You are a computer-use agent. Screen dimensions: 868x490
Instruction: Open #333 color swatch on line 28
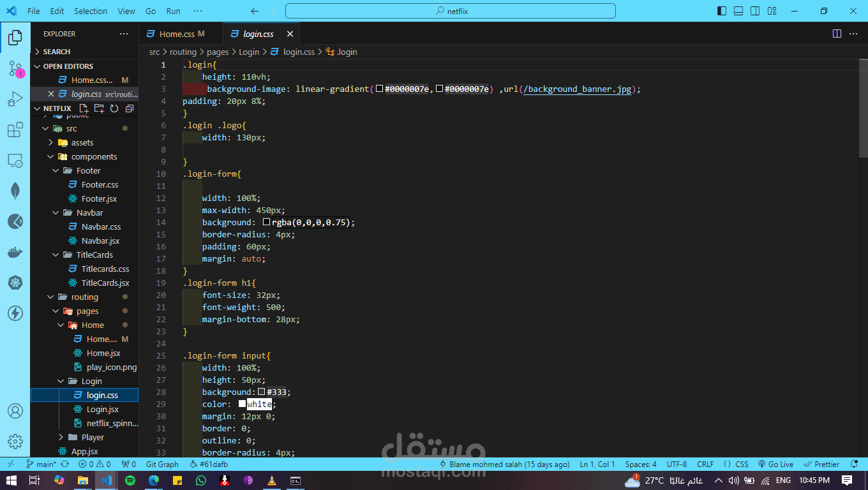(x=262, y=392)
